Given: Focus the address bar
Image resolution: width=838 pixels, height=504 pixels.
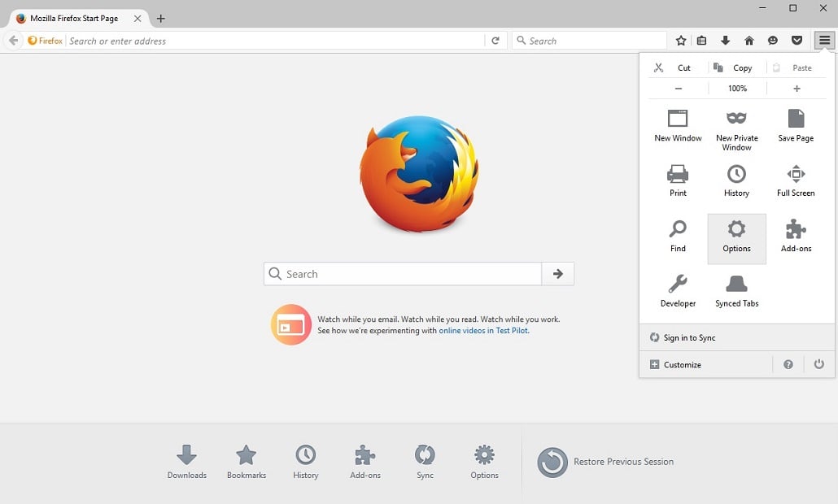Looking at the screenshot, I should (275, 41).
